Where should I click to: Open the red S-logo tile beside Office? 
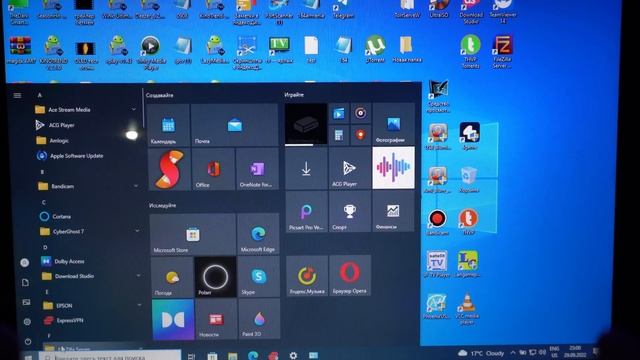(169, 169)
